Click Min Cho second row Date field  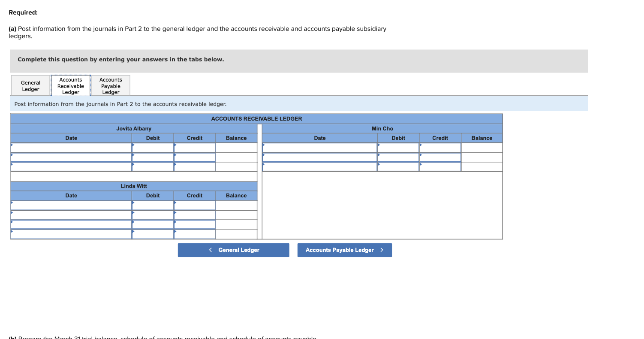pyautogui.click(x=320, y=157)
